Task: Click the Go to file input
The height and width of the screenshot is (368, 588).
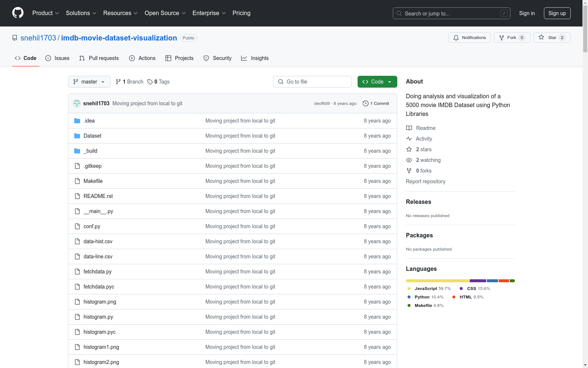Action: coord(312,82)
